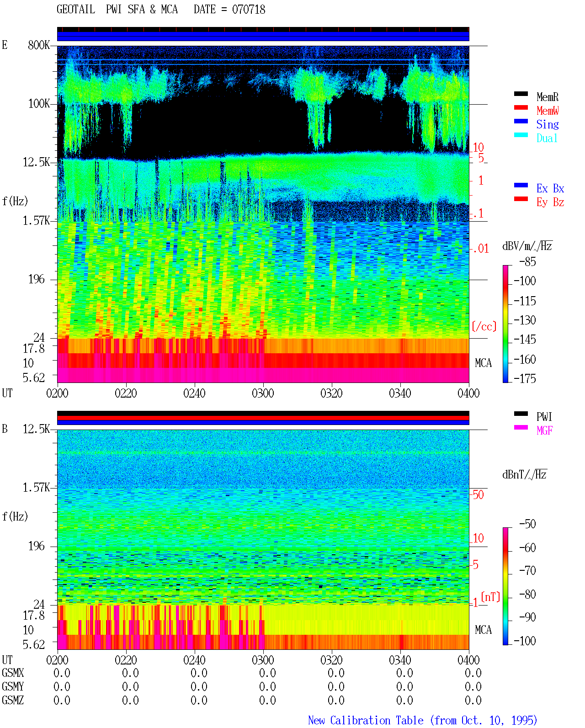Click the -100 value on magnetic color scale
This screenshot has width=585, height=728.
click(x=525, y=641)
